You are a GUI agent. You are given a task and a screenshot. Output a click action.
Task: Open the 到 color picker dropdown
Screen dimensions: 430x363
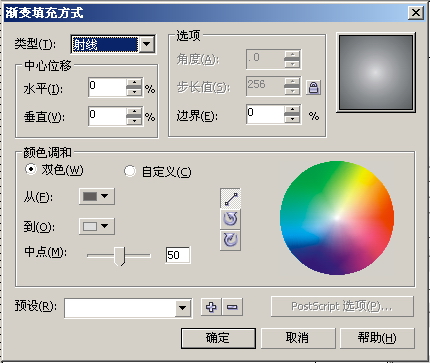click(x=97, y=226)
